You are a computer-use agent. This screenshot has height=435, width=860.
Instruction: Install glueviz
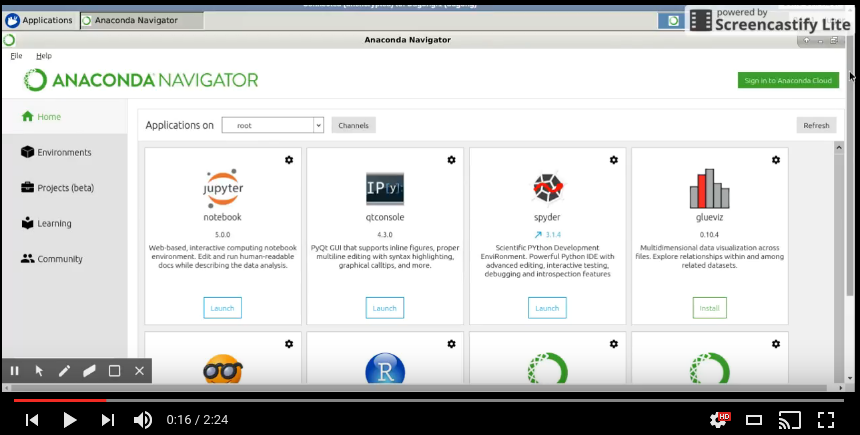(710, 308)
